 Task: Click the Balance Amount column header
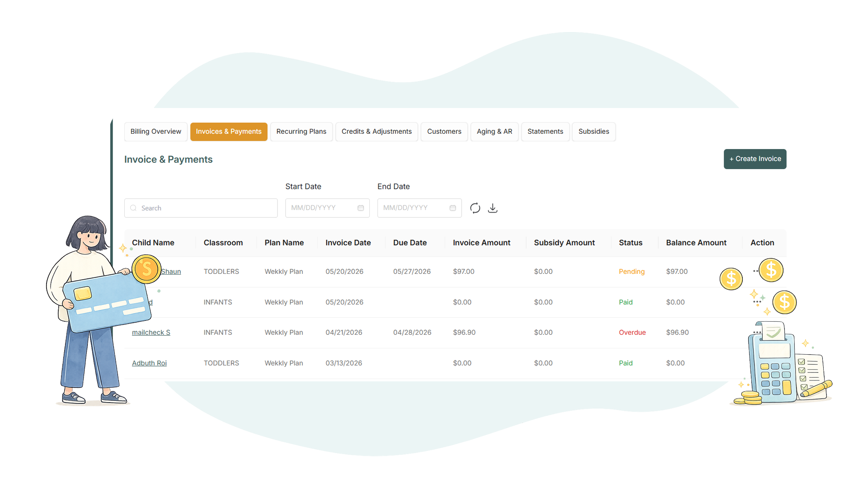696,243
